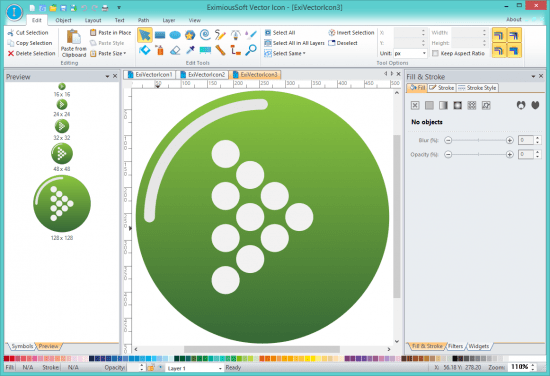Open the quick access toolbar customize arrow

pos(119,7)
